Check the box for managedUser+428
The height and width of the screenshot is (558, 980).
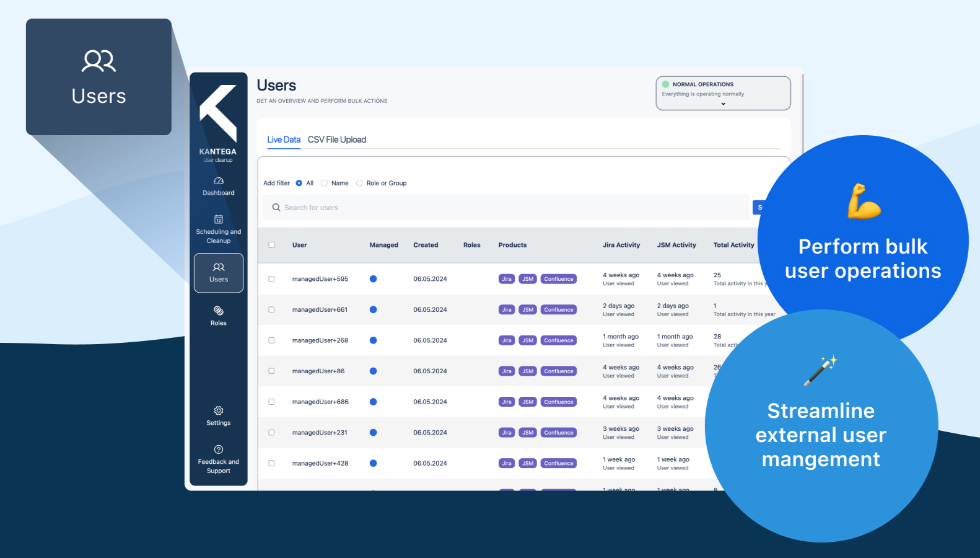(271, 463)
